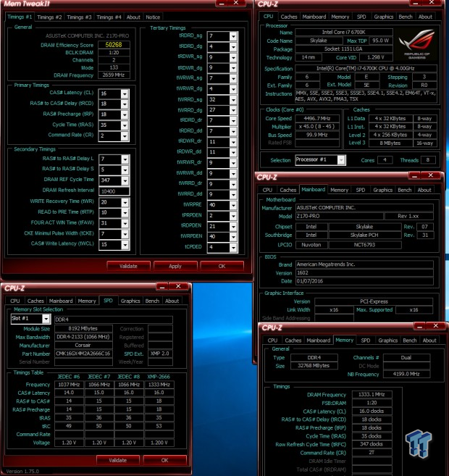Open the tRDRD_sg tertiary timing dropdown
449x476 pixels.
(233, 37)
